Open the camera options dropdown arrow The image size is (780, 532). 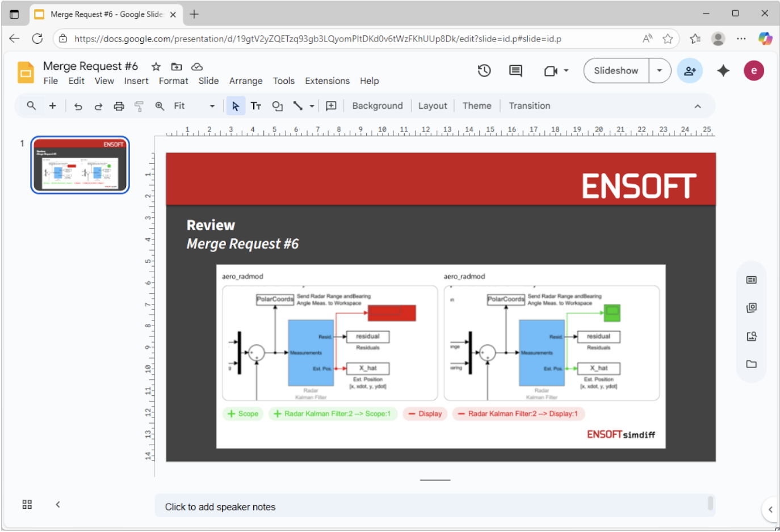[566, 71]
